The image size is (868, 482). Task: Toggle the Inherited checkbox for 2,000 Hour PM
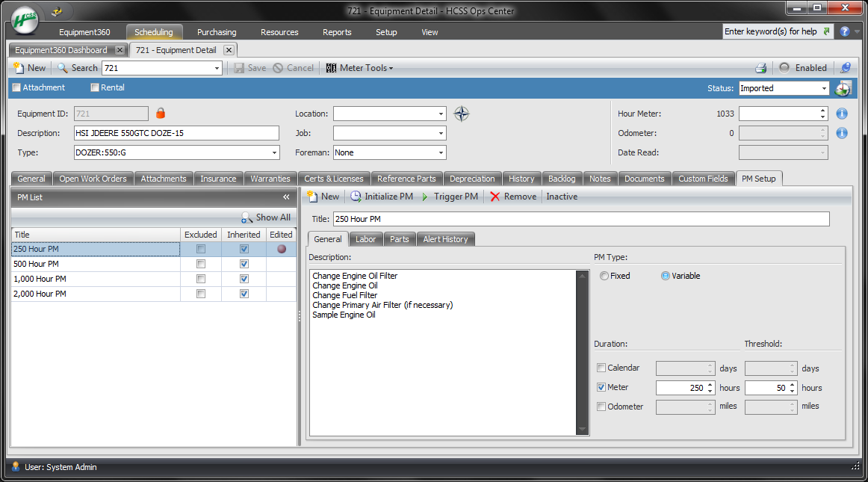point(244,294)
